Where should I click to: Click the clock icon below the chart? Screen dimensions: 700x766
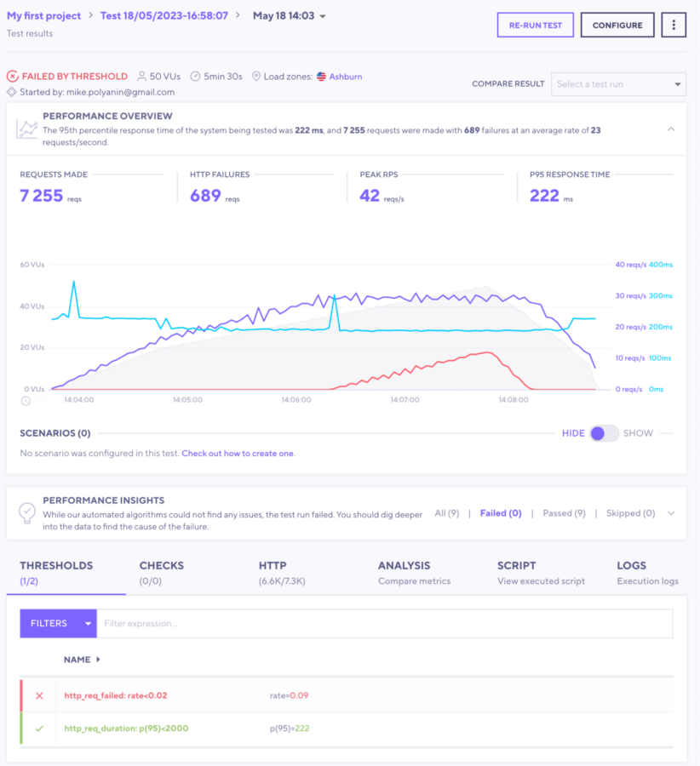[26, 401]
